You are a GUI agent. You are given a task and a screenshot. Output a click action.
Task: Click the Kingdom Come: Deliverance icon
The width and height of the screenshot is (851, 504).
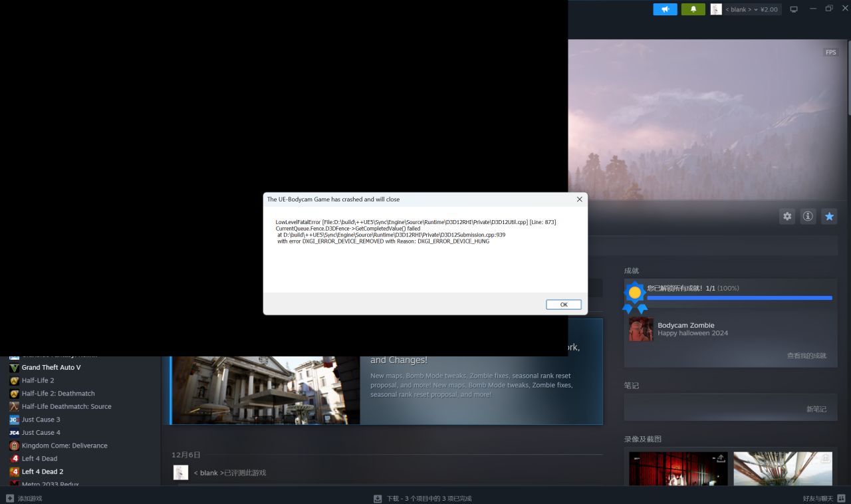(x=14, y=445)
